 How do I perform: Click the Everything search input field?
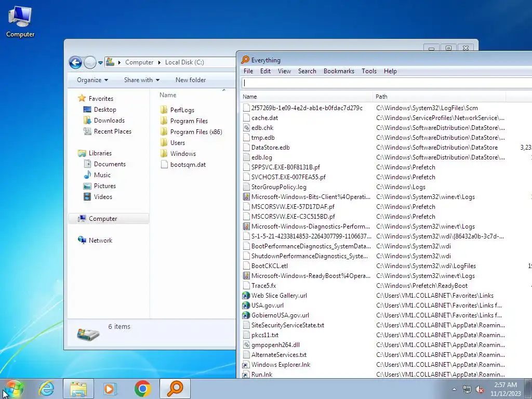[387, 83]
